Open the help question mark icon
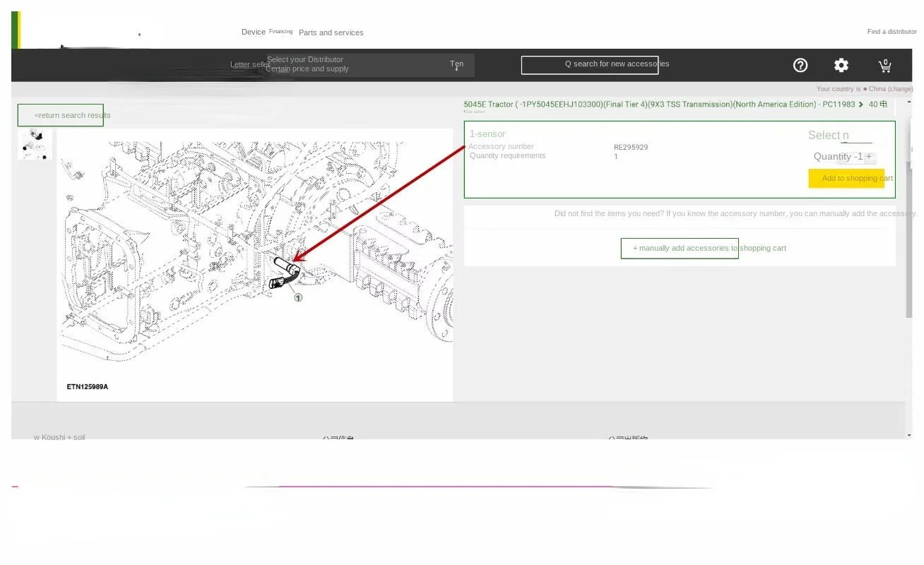924x565 pixels. 800,65
